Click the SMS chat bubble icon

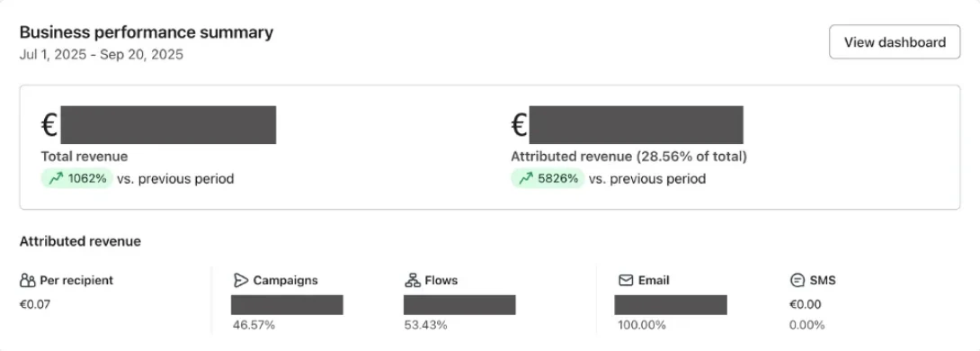click(x=797, y=280)
